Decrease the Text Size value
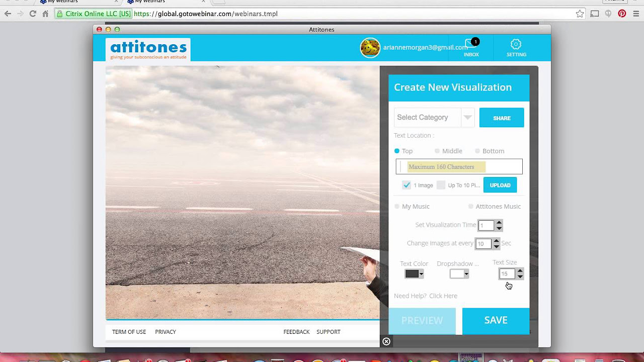The image size is (644, 362). click(520, 277)
